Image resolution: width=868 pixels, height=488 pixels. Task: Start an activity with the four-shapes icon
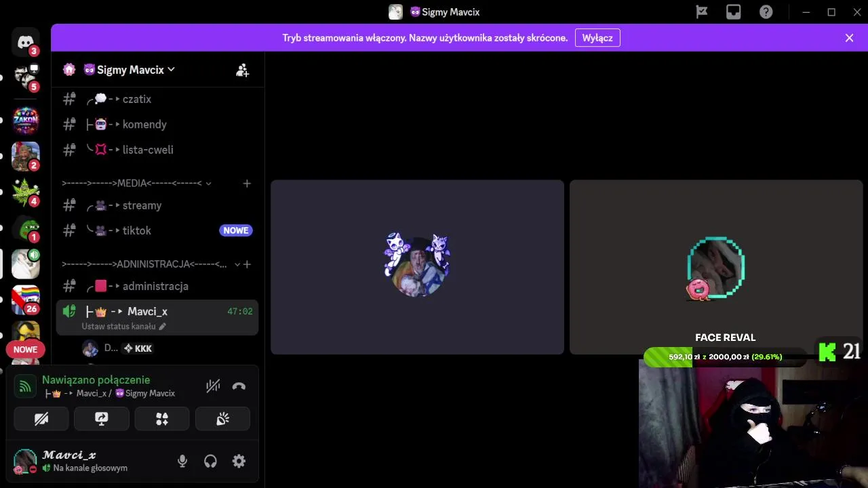click(x=162, y=419)
